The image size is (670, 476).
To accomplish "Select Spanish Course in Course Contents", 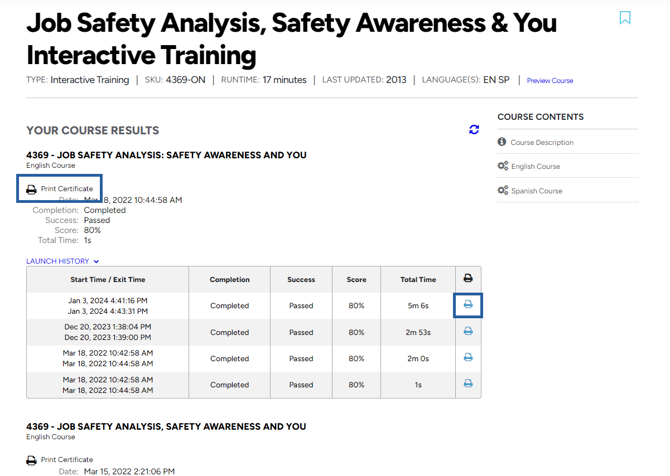I will [x=536, y=191].
